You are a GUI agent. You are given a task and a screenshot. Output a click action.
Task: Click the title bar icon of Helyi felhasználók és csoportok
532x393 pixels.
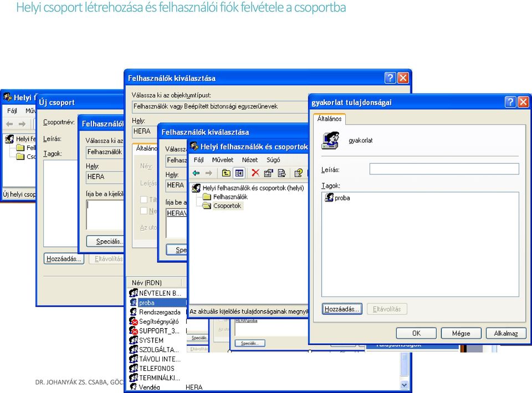click(x=195, y=146)
